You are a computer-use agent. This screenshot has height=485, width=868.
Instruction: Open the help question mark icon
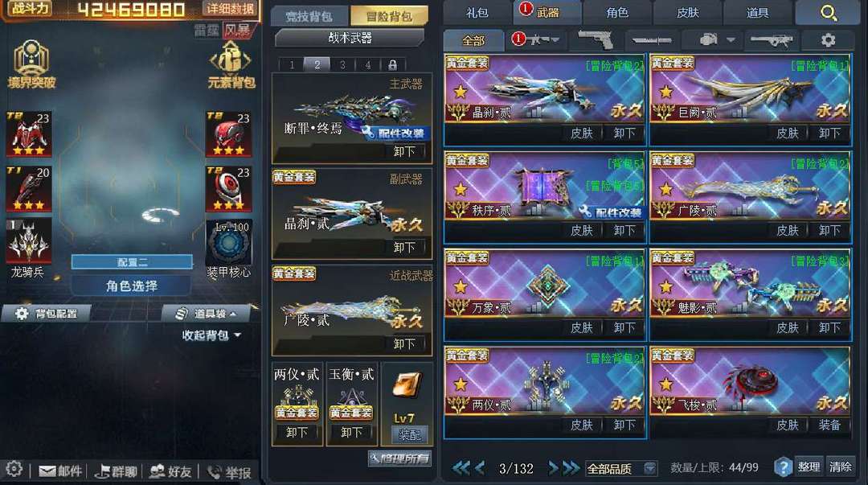pyautogui.click(x=783, y=467)
